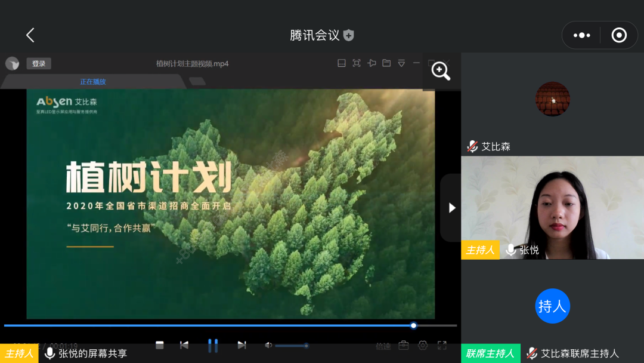Click the player logo avatar icon
Viewport: 644px width, 363px height.
tap(13, 64)
